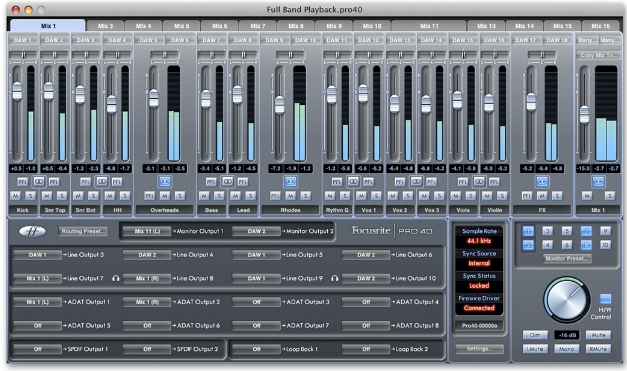Screen dimensions: 627x371
Task: Toggle stereo link for Bass and Lead
Action: 228,182
